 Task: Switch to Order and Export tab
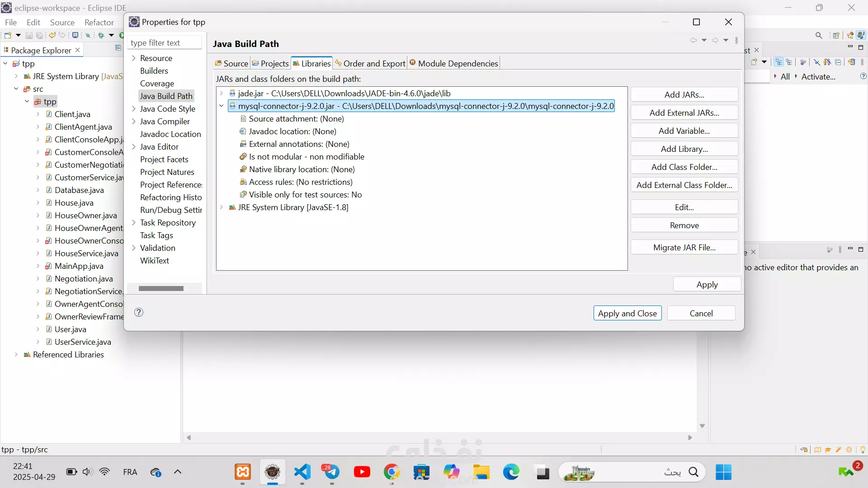[370, 63]
